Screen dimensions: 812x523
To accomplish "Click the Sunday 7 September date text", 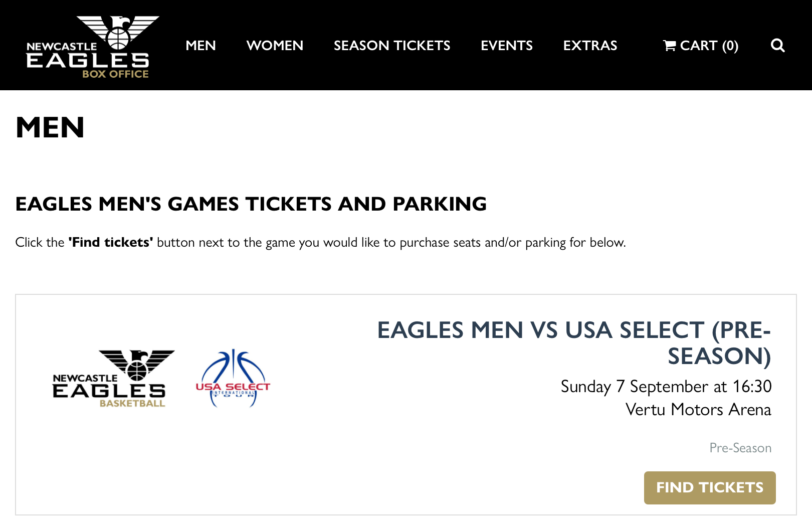I will click(666, 387).
